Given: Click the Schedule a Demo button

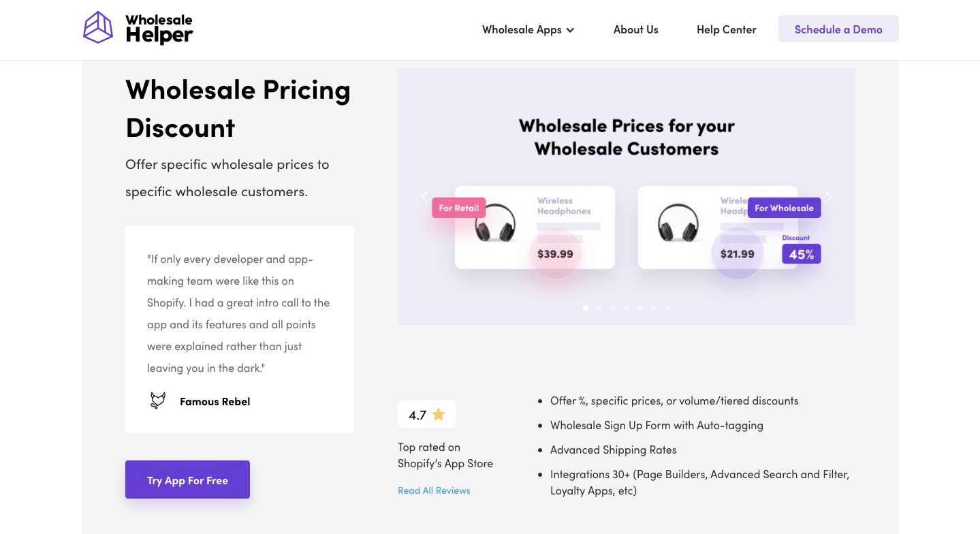Looking at the screenshot, I should (838, 29).
